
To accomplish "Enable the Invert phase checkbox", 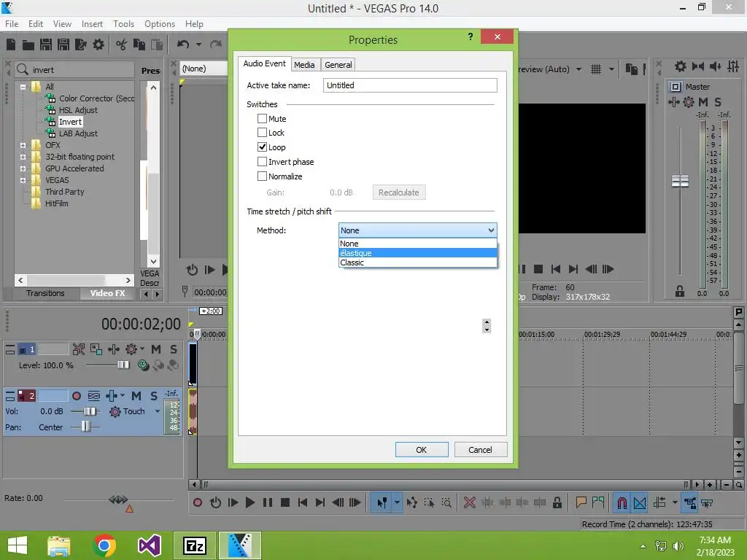I will (262, 161).
